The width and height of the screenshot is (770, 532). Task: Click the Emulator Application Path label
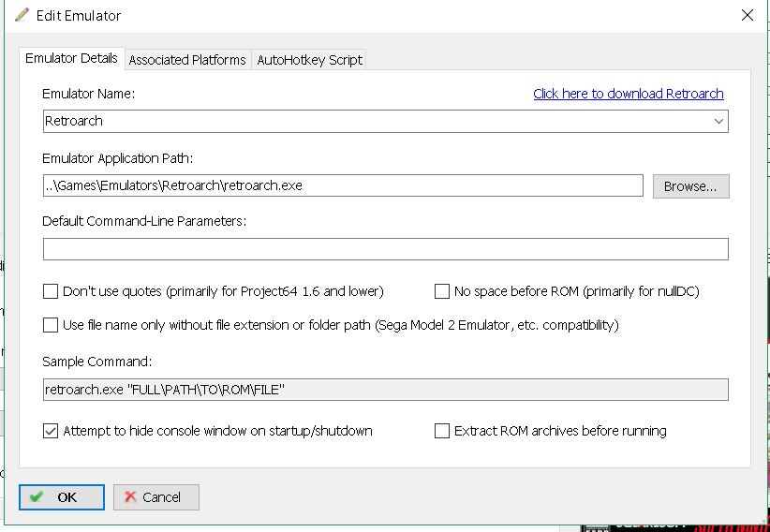[x=118, y=158]
